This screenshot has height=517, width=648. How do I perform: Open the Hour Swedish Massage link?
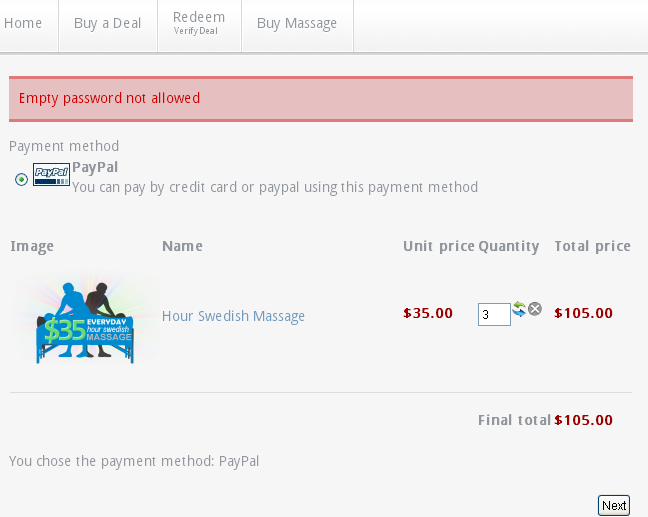(233, 316)
